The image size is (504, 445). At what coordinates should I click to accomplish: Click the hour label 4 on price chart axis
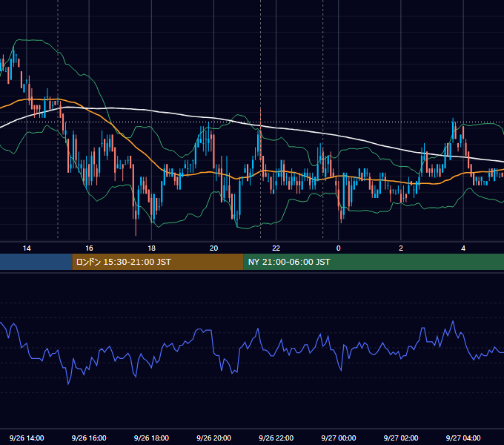click(x=463, y=248)
